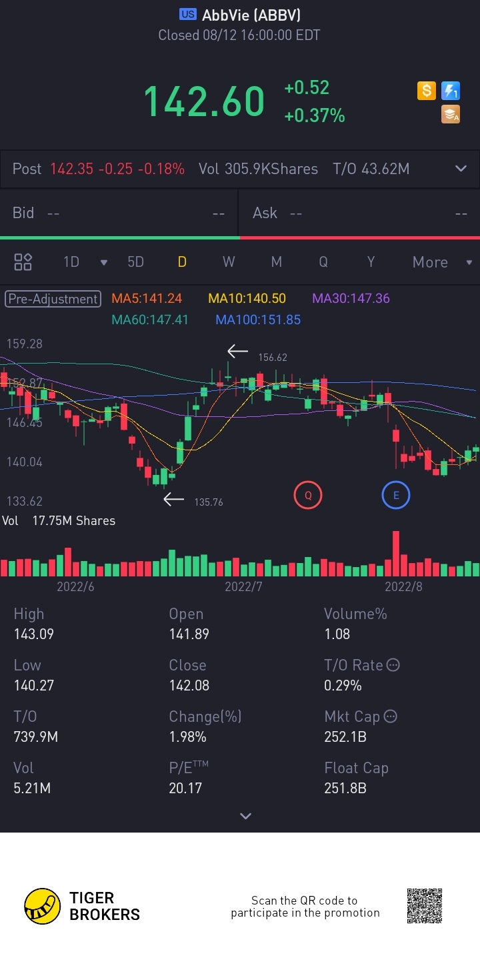Tap the MA10:140.50 indicator label
This screenshot has width=480, height=980.
click(247, 299)
